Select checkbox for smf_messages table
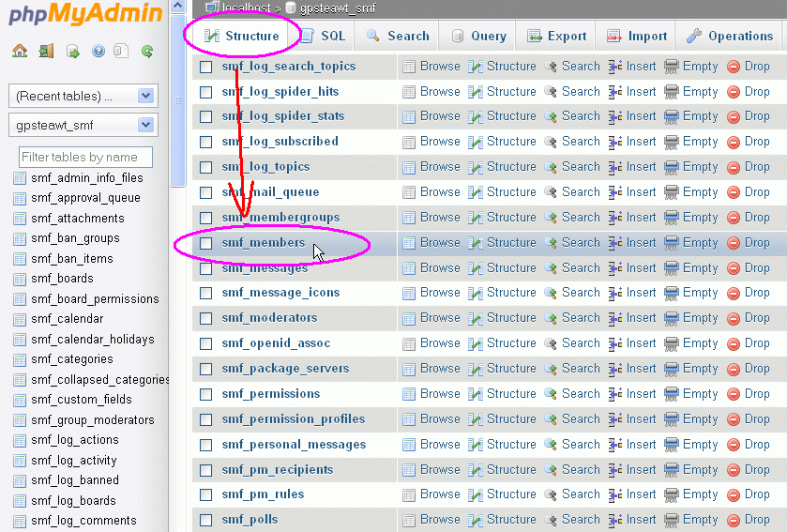 coord(205,268)
